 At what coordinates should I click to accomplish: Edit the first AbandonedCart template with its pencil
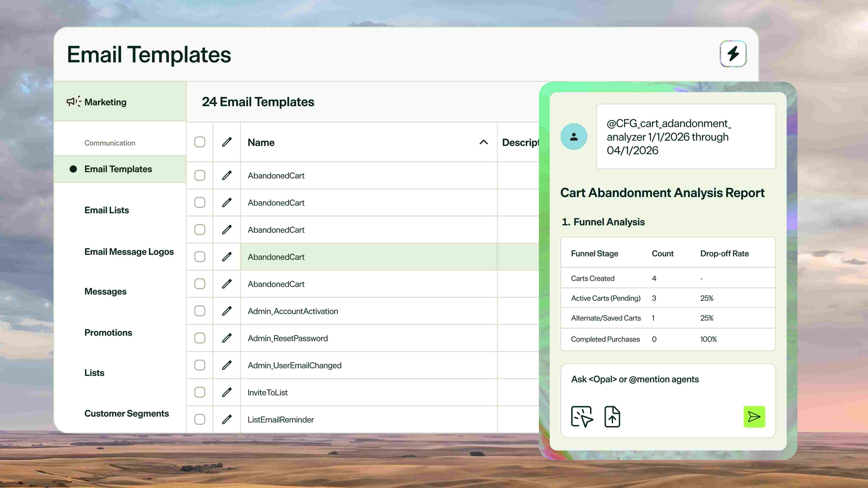[x=227, y=176]
